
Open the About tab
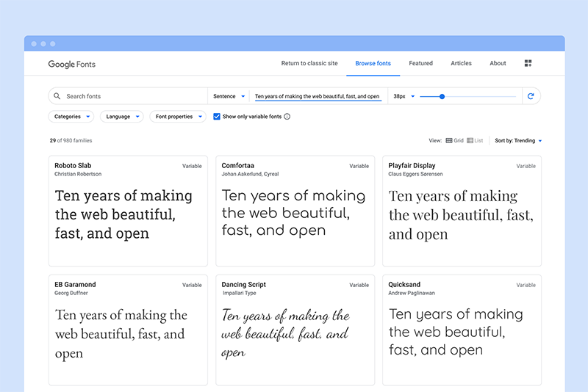[498, 63]
